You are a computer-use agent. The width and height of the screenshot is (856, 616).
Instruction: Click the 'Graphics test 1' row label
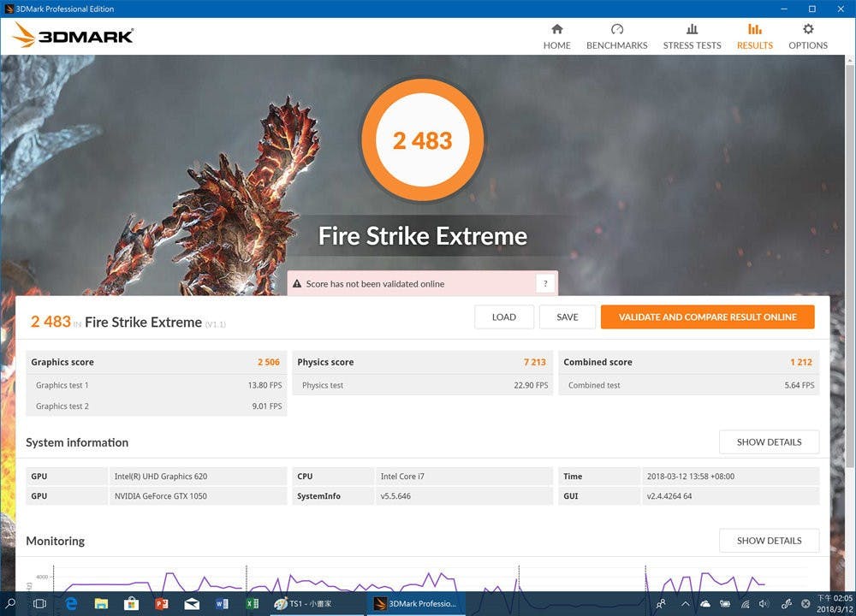pos(62,385)
